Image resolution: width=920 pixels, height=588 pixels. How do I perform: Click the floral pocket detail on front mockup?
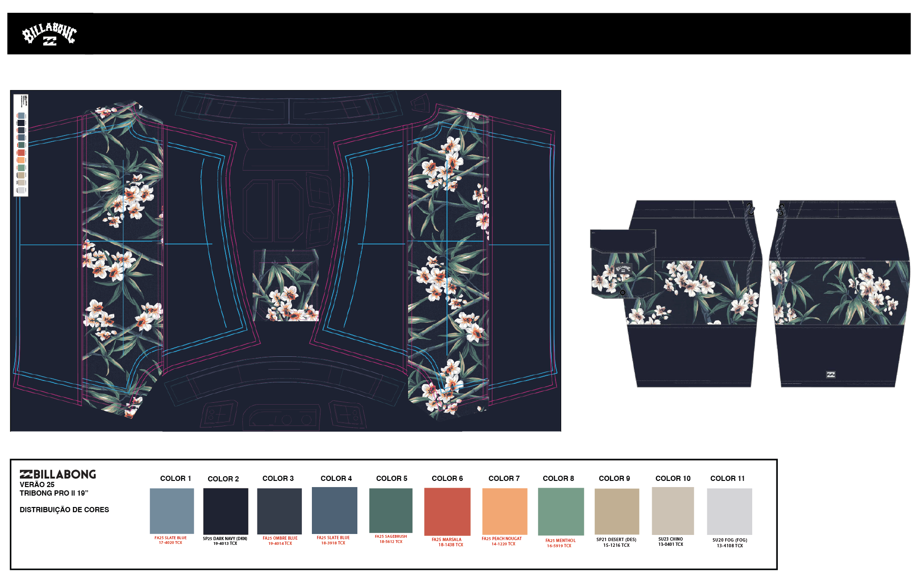click(x=623, y=264)
